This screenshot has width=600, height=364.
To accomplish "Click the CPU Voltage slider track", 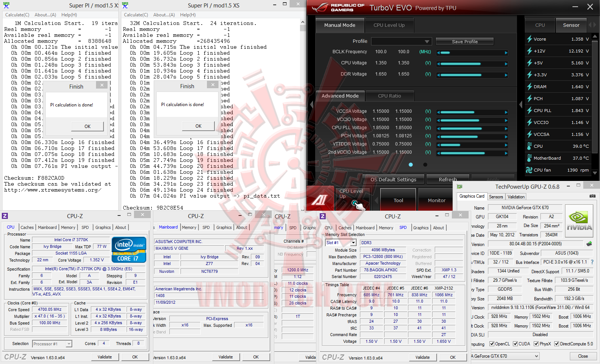I will point(472,64).
